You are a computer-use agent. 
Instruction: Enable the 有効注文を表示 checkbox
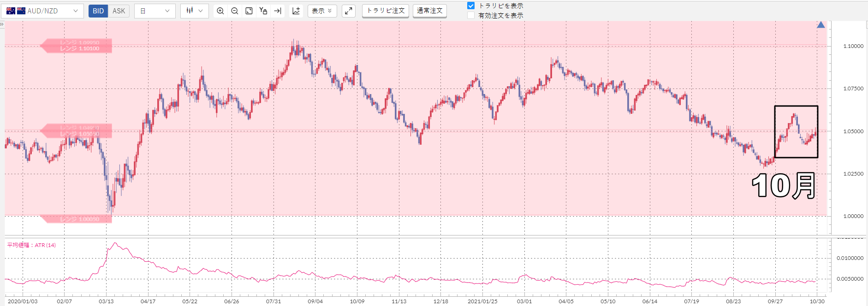pos(471,15)
